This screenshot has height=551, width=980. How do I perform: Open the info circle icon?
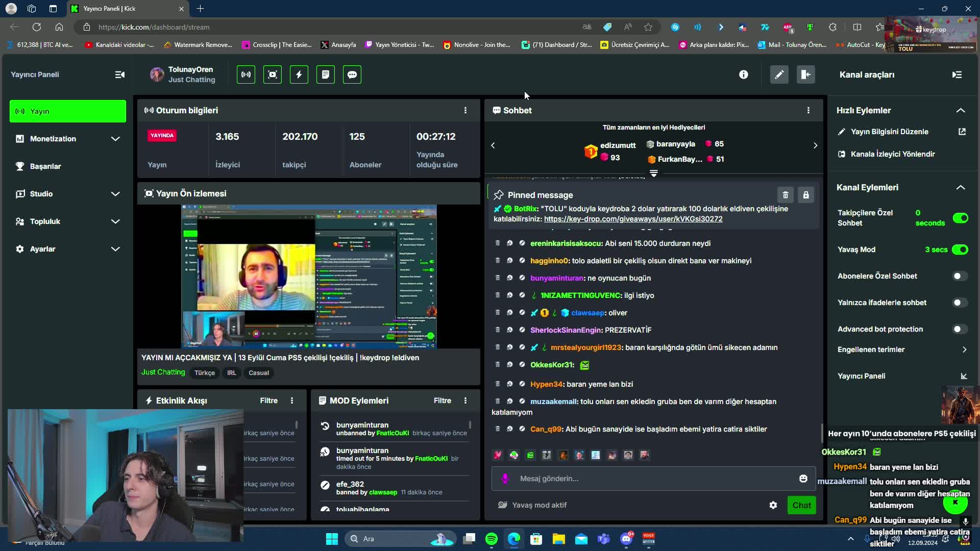click(x=744, y=74)
